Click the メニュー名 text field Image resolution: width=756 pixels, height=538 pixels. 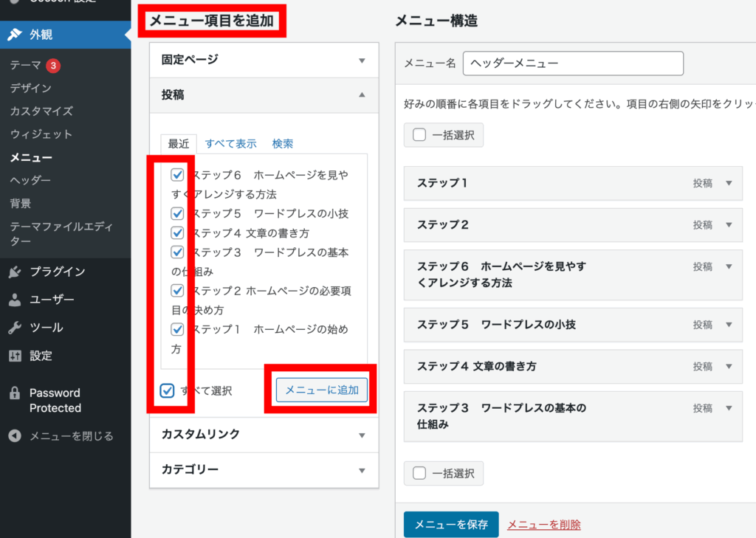pyautogui.click(x=573, y=63)
